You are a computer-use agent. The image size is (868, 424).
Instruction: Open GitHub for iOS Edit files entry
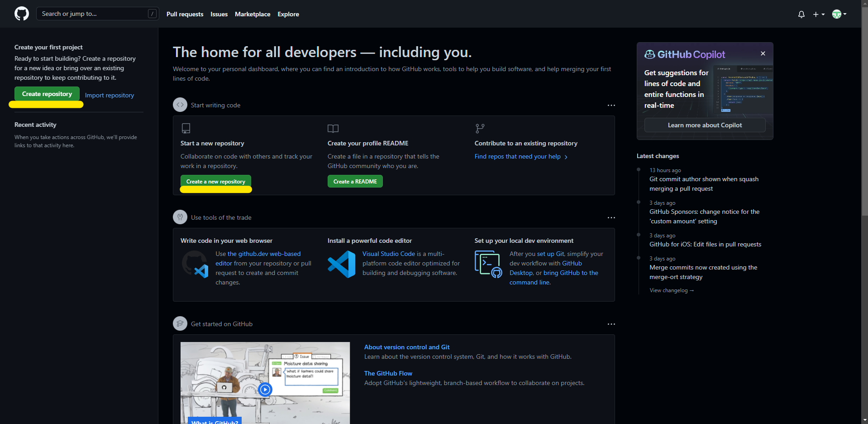[x=705, y=244]
